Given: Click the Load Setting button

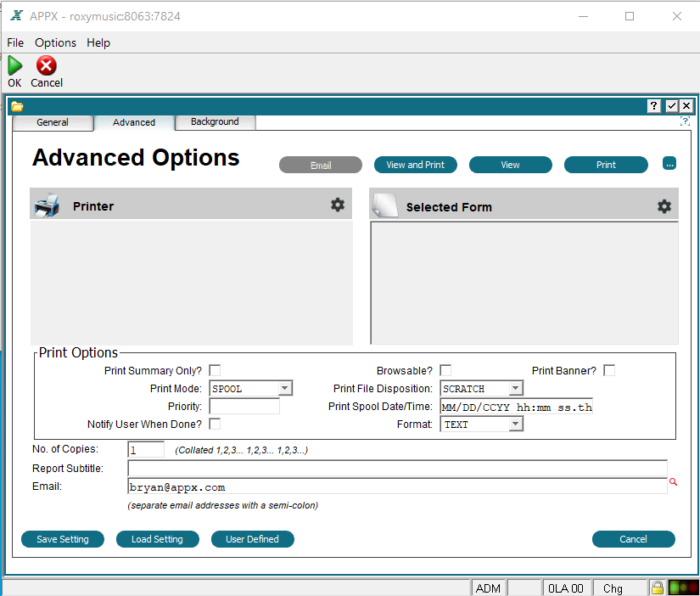Looking at the screenshot, I should (x=157, y=539).
